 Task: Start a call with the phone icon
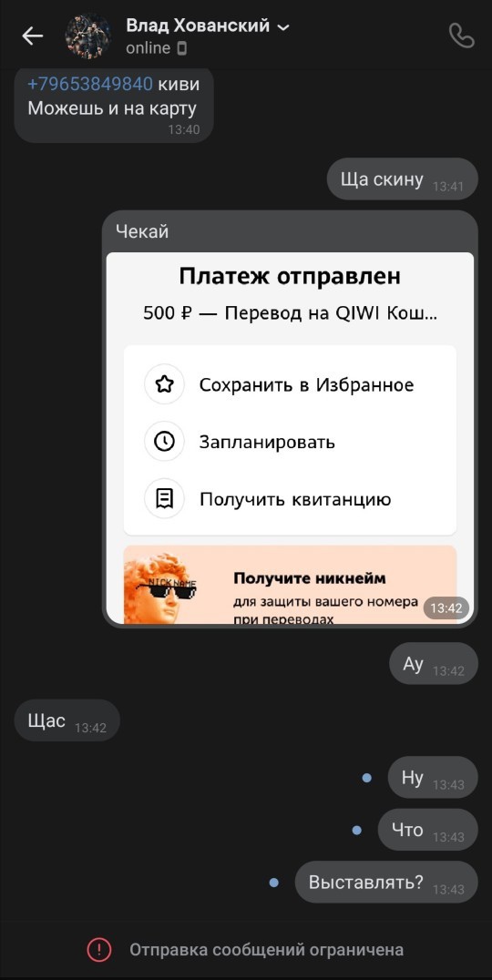tap(461, 36)
